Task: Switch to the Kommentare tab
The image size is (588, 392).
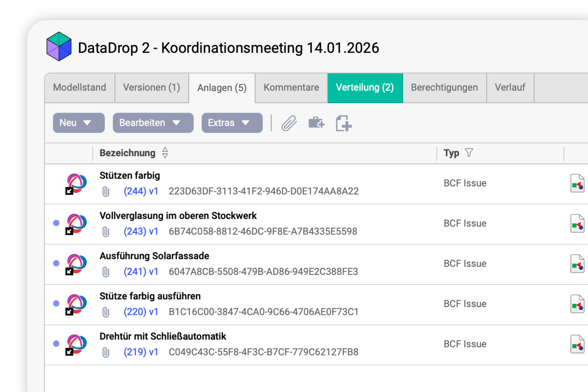Action: [x=291, y=87]
